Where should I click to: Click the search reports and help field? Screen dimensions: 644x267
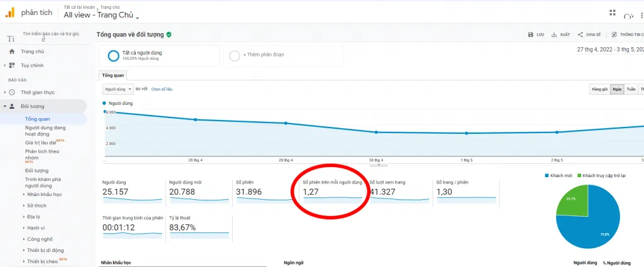click(50, 34)
